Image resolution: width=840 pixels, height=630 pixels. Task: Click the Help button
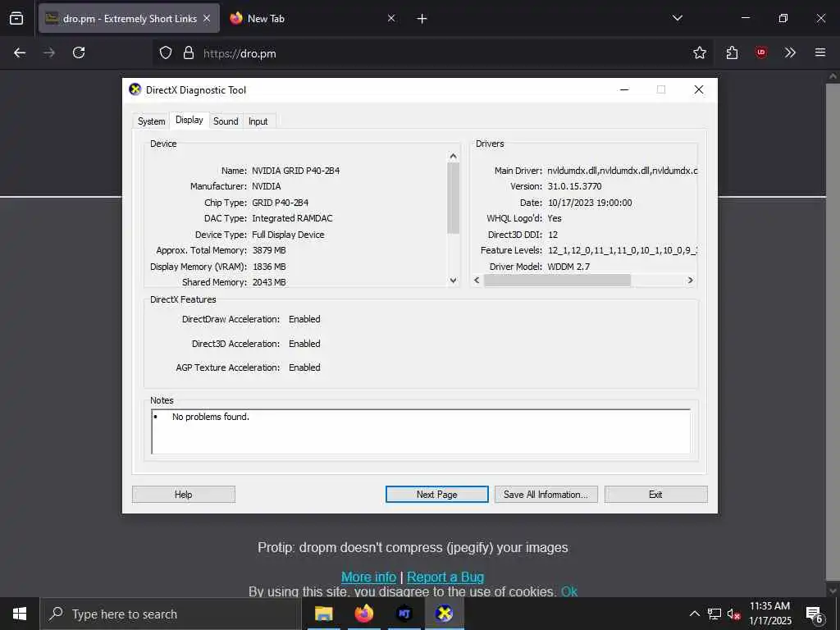[183, 495]
